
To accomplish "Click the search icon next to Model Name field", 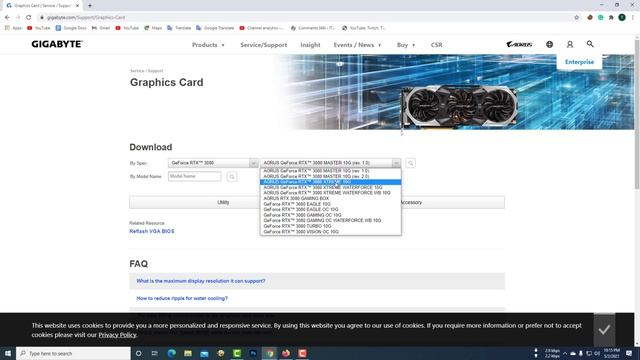I will pyautogui.click(x=232, y=176).
